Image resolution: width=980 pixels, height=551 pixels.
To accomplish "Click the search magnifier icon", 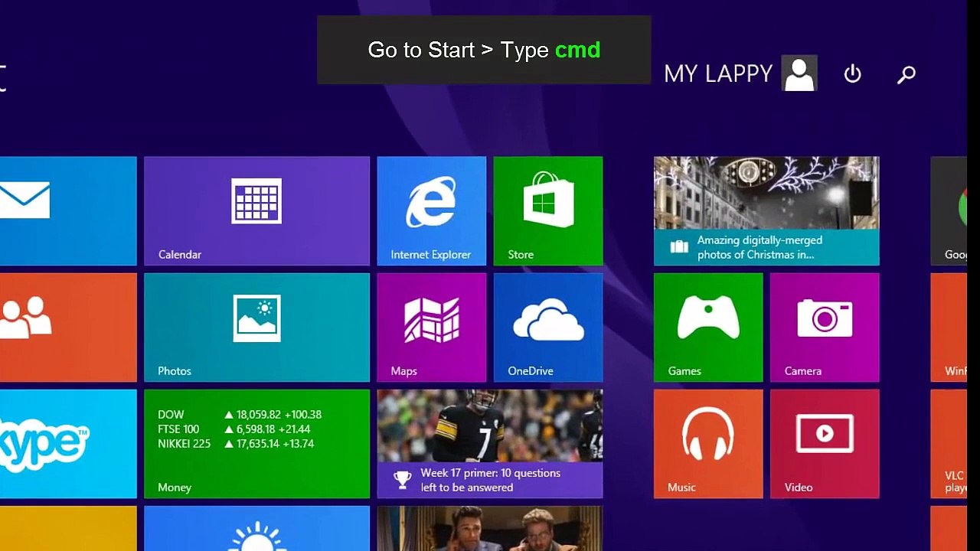I will [x=906, y=74].
